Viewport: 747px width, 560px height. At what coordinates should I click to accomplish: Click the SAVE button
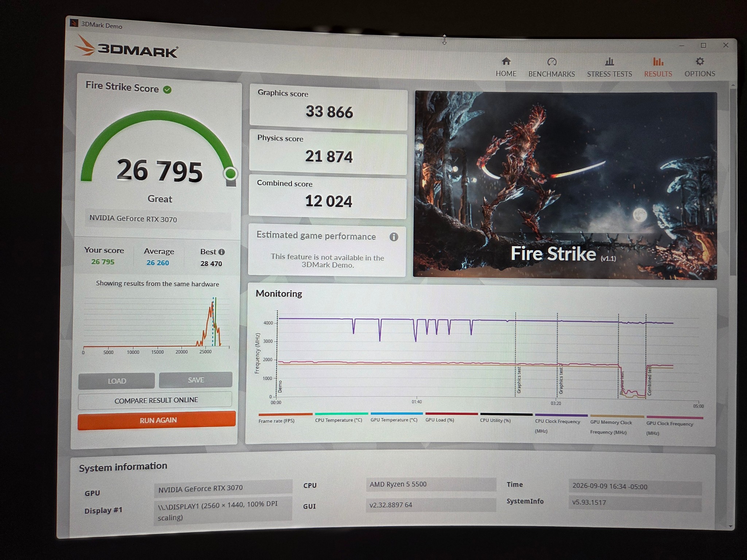coord(196,380)
